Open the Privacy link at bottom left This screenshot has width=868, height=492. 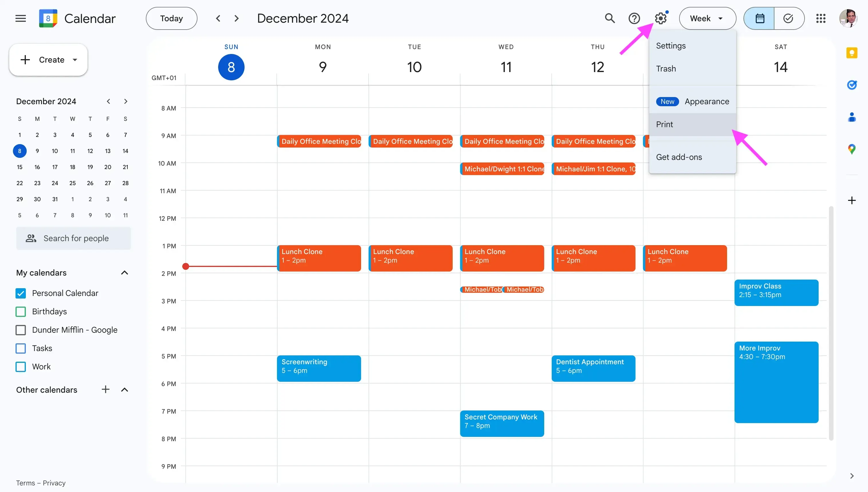click(x=54, y=483)
